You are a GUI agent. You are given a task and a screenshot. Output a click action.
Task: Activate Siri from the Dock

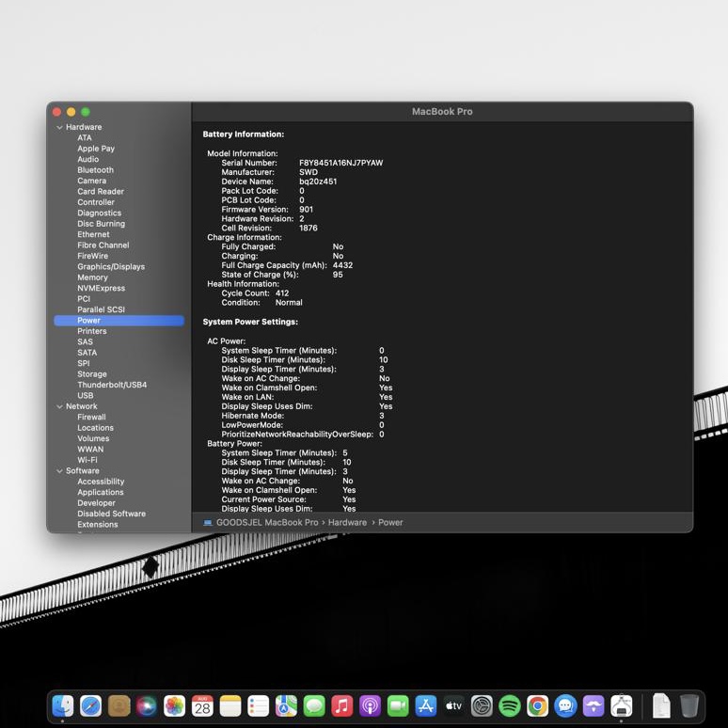pos(147,706)
